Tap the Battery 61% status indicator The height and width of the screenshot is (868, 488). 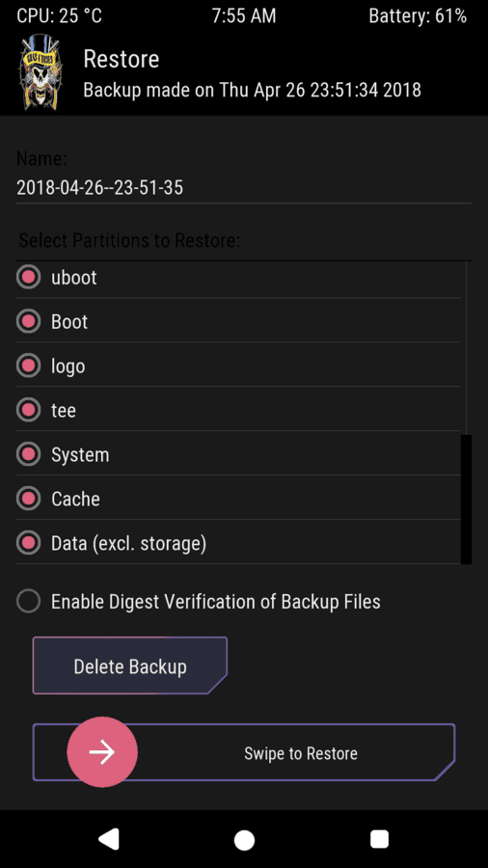(x=418, y=15)
